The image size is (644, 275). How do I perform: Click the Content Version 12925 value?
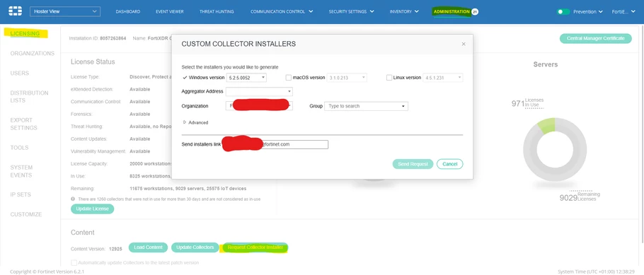pos(115,249)
